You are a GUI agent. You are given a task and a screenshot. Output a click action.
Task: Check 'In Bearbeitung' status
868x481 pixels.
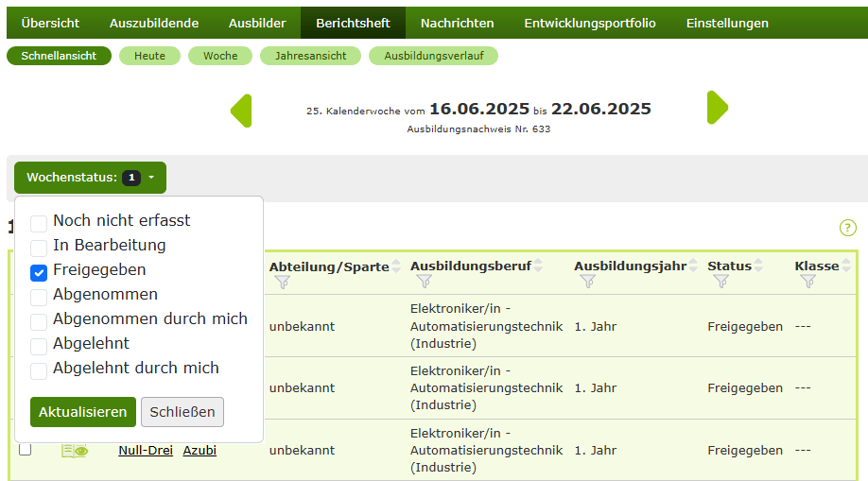tap(39, 248)
